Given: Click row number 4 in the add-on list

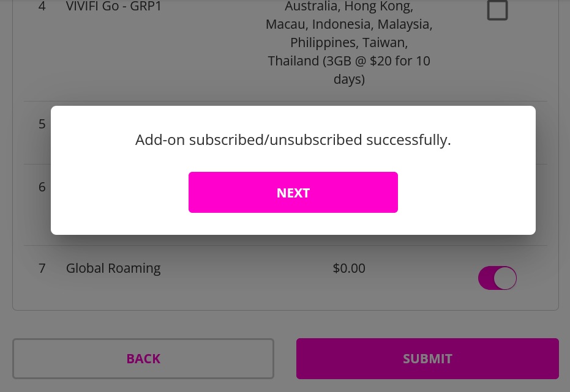Looking at the screenshot, I should (42, 6).
